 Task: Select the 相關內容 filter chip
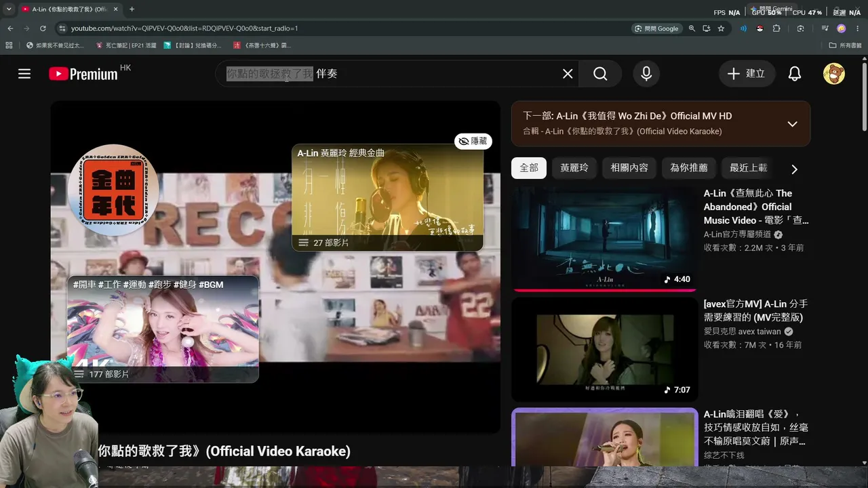[629, 168]
